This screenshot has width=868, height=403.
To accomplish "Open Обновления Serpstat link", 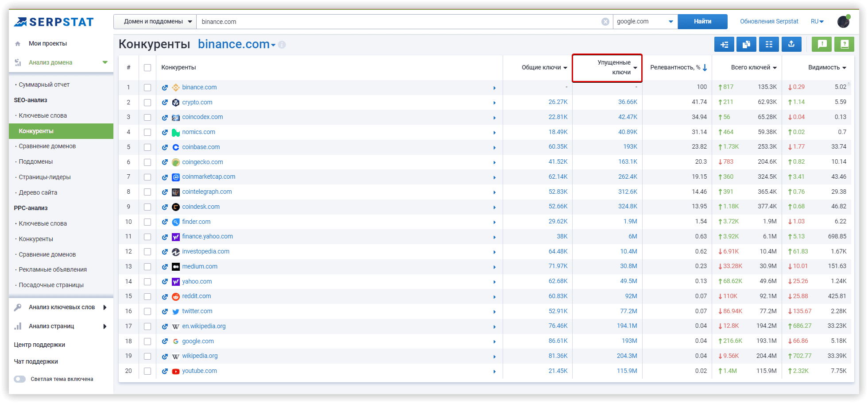I will (x=769, y=21).
